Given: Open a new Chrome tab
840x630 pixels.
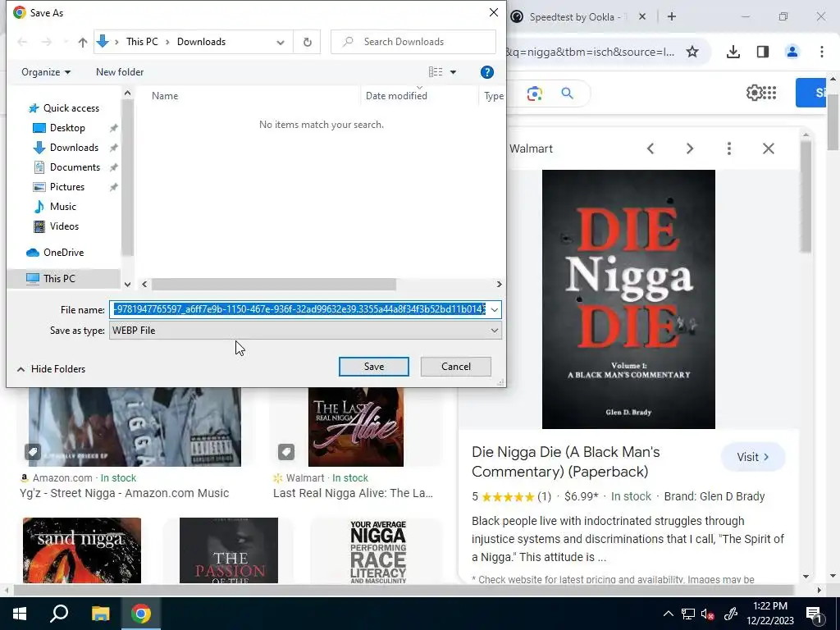Looking at the screenshot, I should pos(671,16).
